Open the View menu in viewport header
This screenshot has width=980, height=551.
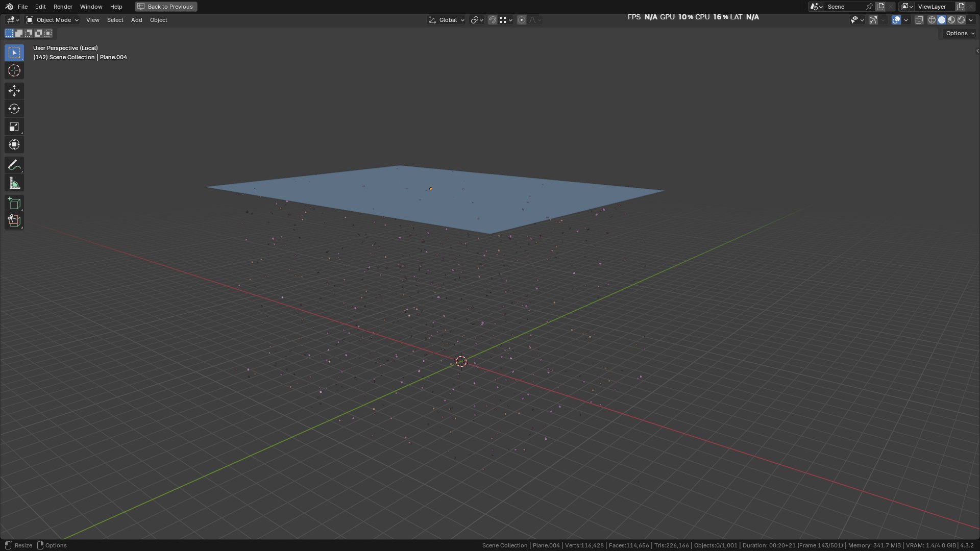pos(92,20)
